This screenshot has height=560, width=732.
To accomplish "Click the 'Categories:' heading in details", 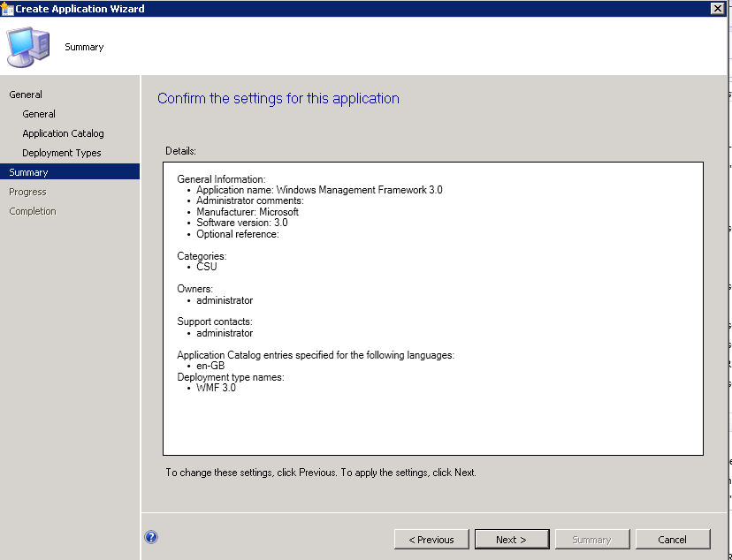I will point(202,256).
